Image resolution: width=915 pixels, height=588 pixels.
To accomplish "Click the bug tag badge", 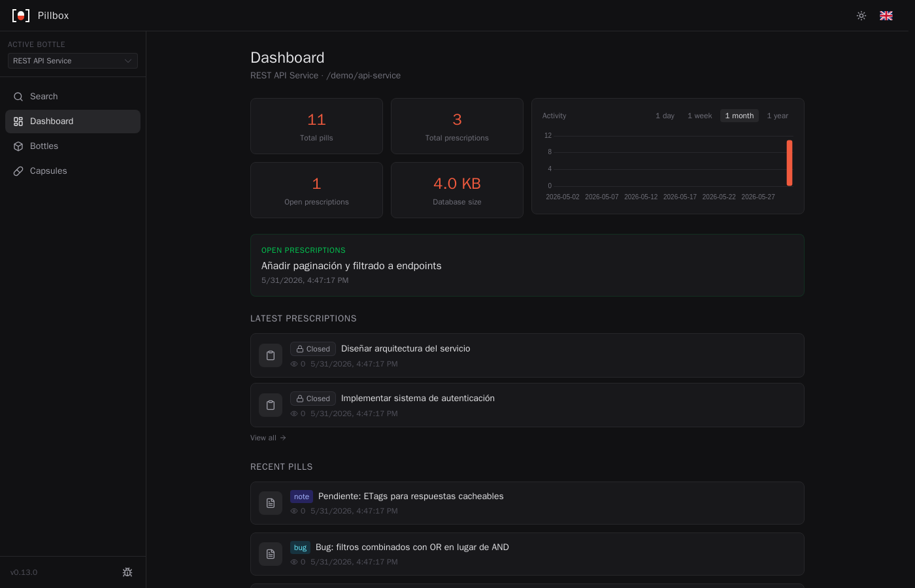I will click(300, 547).
